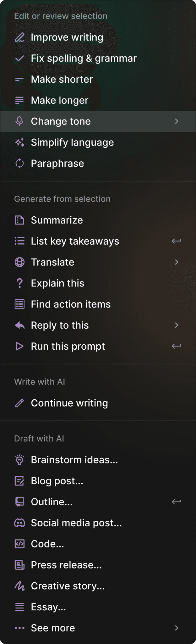Select the newspaper icon beside Press release
Viewport: 196px width, 644px height.
point(19,564)
